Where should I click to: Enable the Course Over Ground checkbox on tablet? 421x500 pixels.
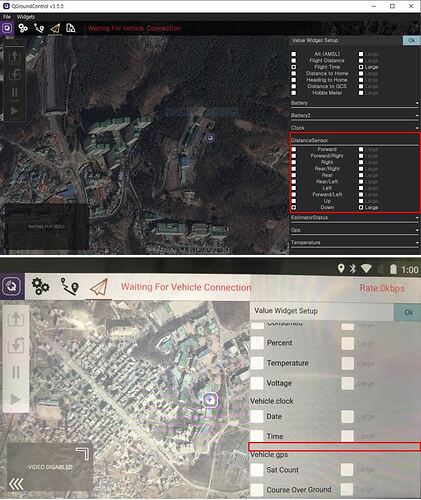[x=257, y=490]
